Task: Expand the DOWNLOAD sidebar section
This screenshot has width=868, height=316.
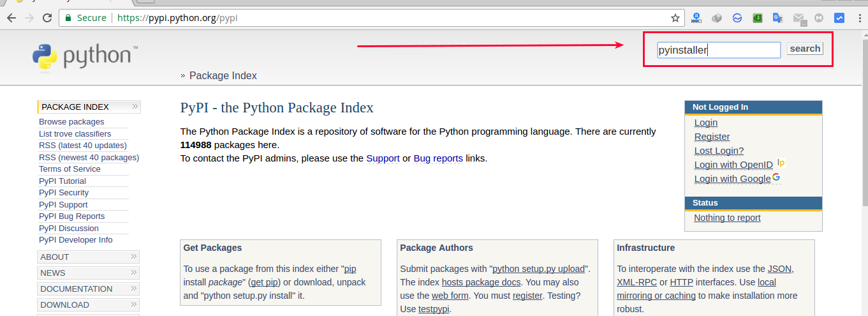Action: point(89,305)
